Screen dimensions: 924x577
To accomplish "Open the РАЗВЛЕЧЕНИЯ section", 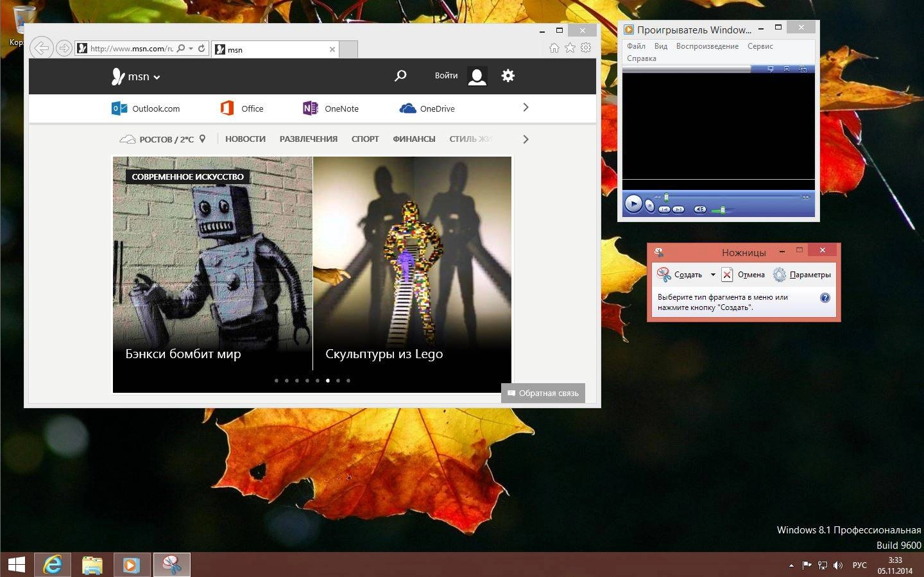I will click(x=308, y=139).
